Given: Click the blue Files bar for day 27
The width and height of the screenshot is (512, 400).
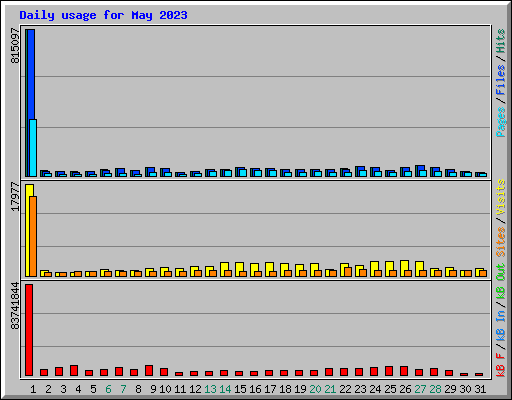Looking at the screenshot, I should tap(421, 168).
